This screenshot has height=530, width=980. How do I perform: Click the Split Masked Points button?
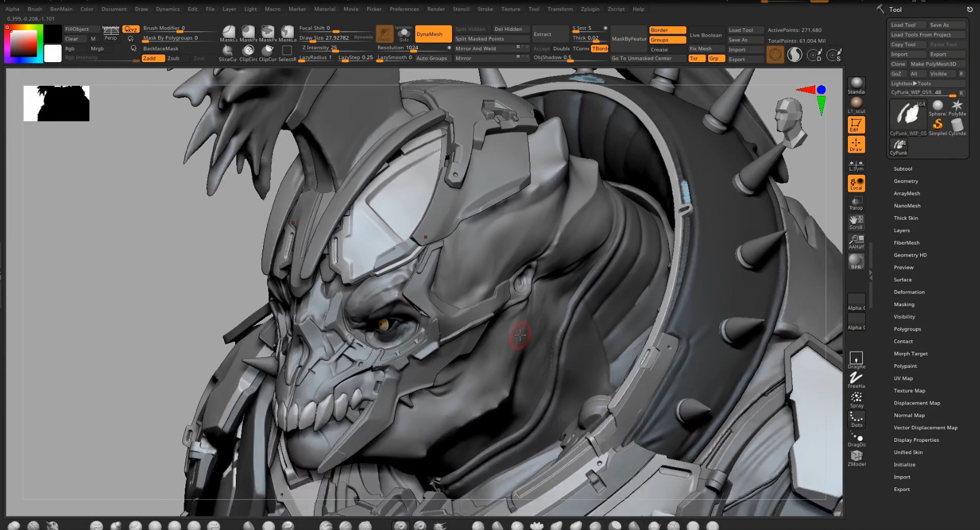coord(492,38)
